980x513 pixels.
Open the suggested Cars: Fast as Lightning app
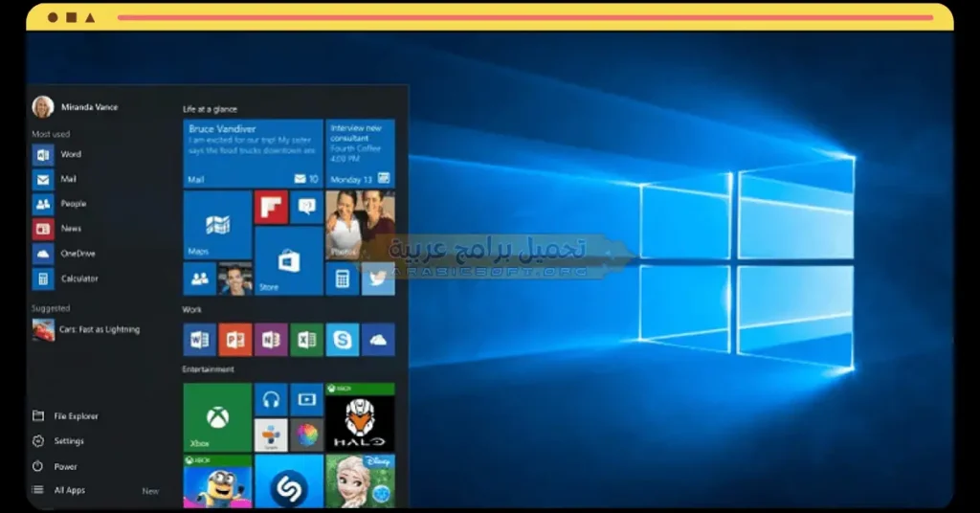pyautogui.click(x=86, y=330)
